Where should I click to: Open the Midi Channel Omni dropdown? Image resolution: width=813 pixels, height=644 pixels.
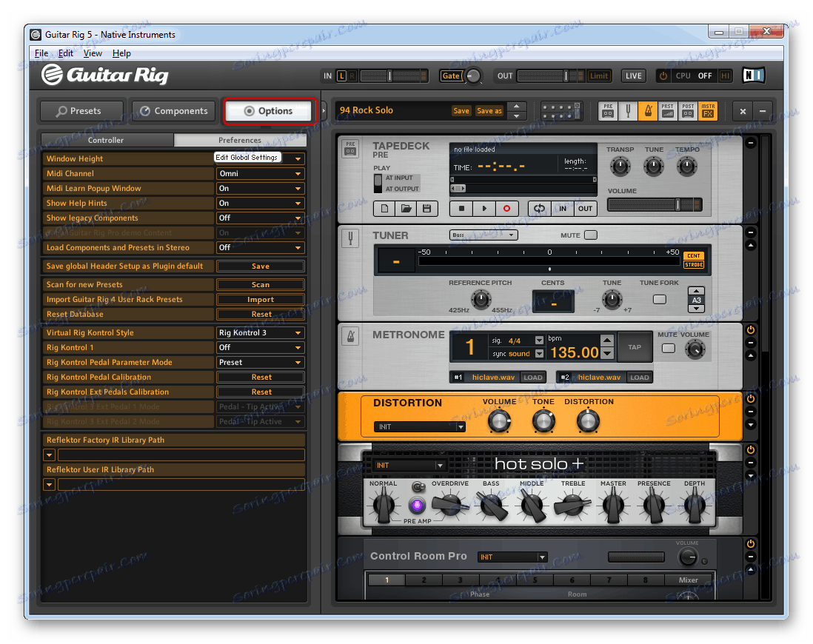coord(261,173)
